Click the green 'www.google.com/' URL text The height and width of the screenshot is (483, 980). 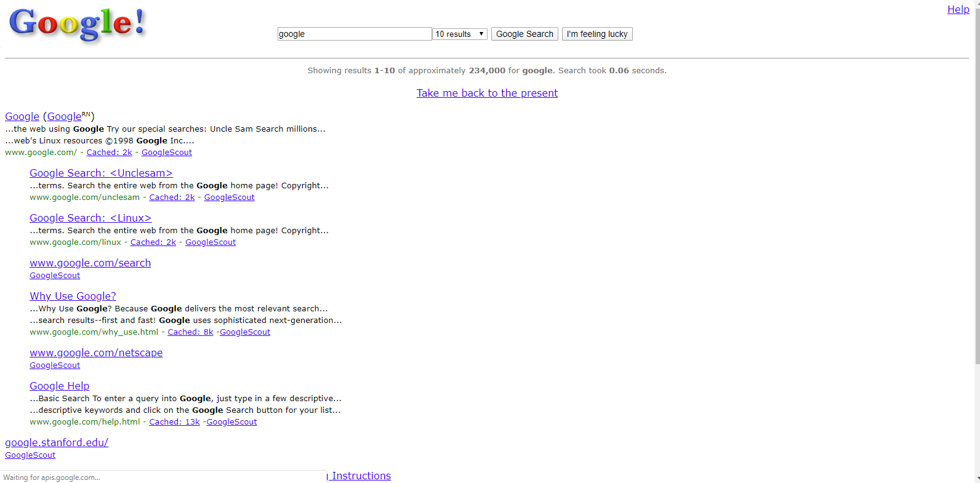[x=41, y=153]
